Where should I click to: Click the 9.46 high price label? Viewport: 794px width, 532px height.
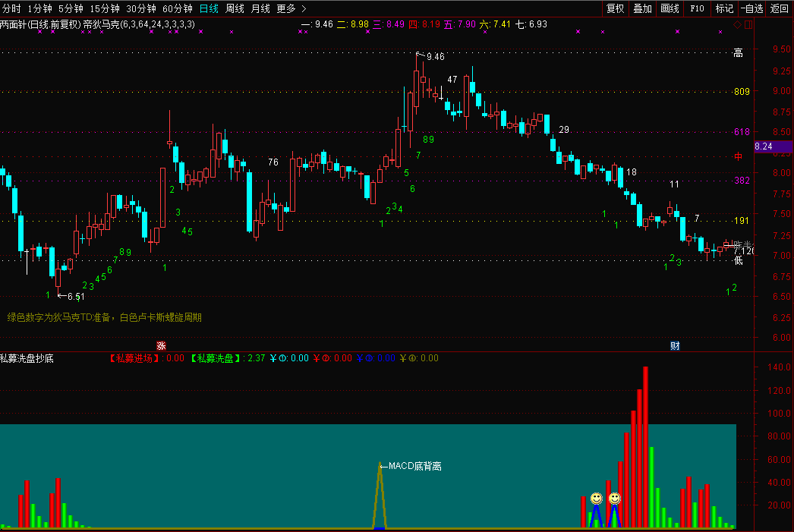coord(436,57)
